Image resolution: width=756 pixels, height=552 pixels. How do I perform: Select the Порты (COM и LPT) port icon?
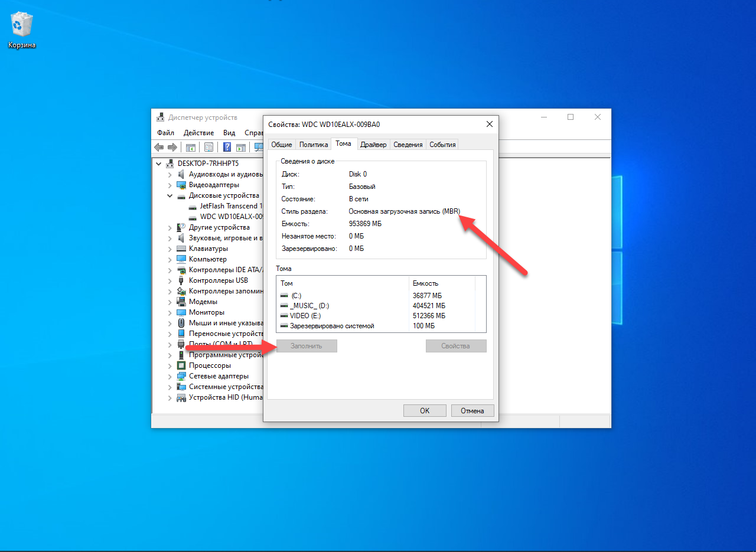coord(181,344)
